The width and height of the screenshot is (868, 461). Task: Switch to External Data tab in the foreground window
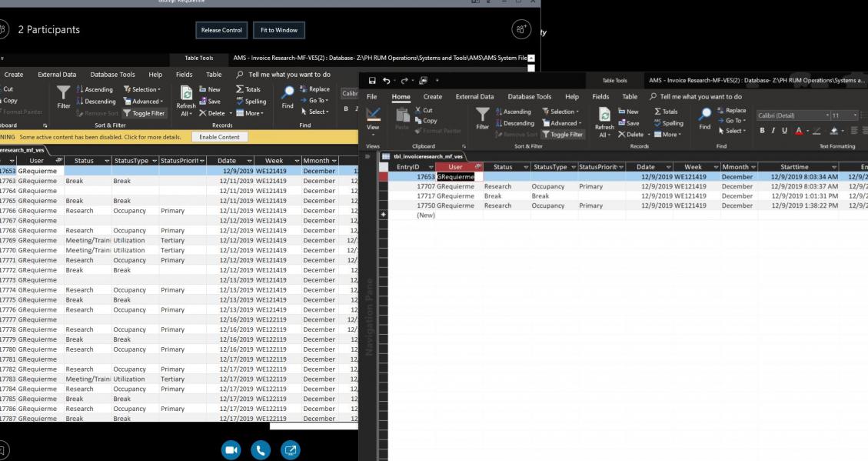click(x=474, y=97)
